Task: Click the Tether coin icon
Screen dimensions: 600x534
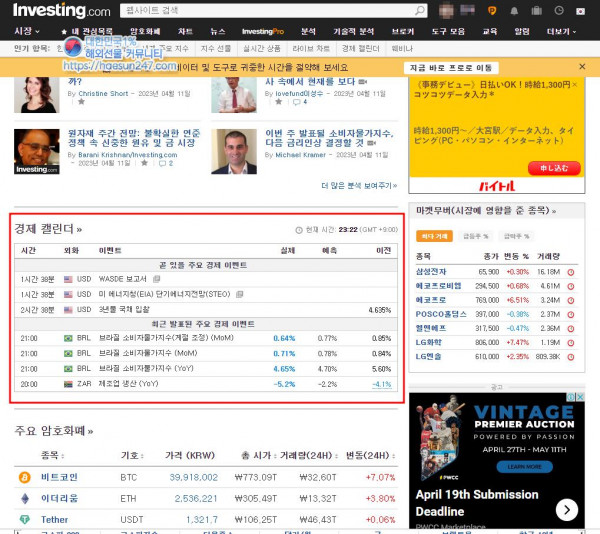Action: point(25,519)
